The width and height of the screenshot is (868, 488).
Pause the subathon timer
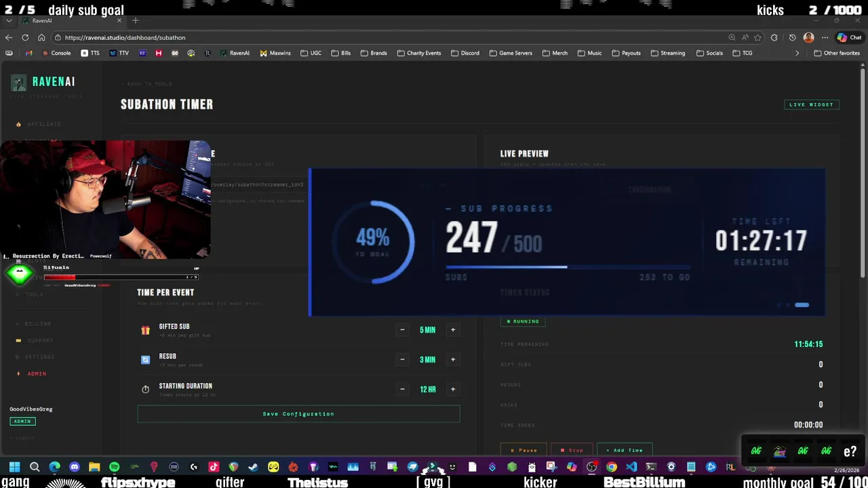pyautogui.click(x=524, y=450)
